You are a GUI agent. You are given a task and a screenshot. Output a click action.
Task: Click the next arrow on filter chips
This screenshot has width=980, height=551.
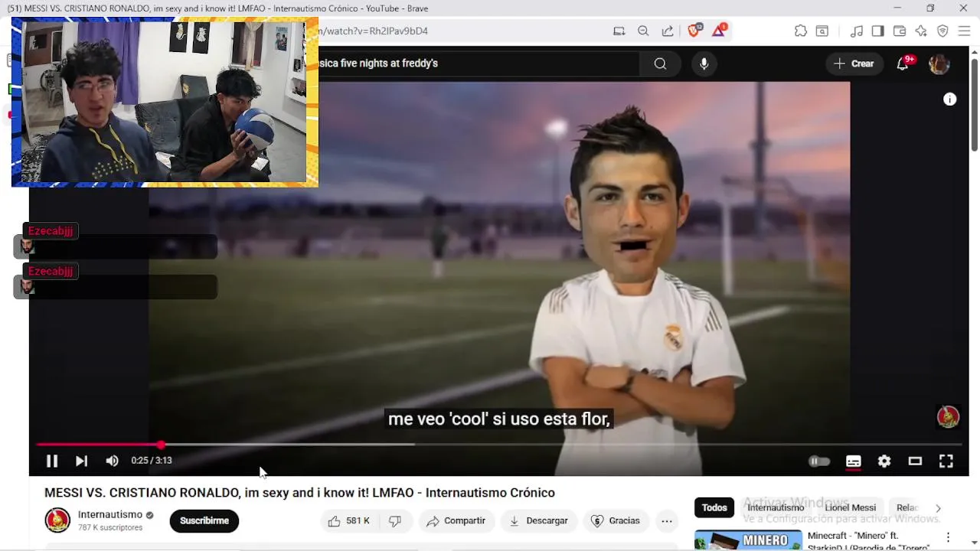coord(938,508)
